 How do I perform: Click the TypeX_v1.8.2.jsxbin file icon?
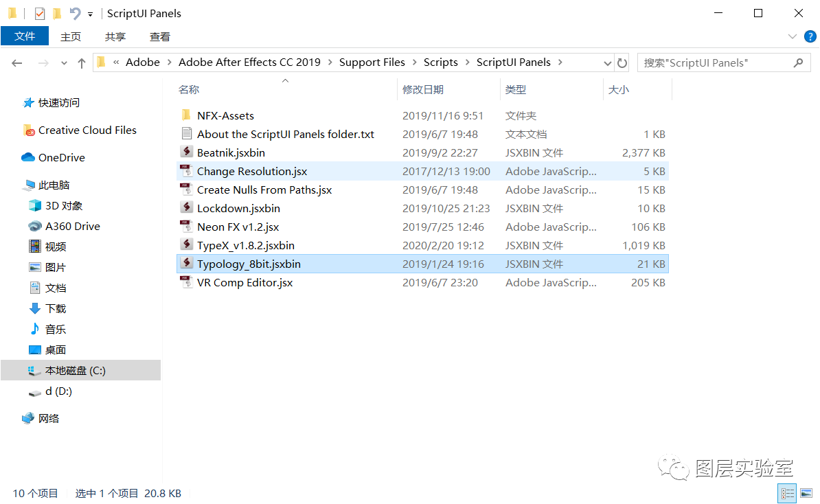186,245
